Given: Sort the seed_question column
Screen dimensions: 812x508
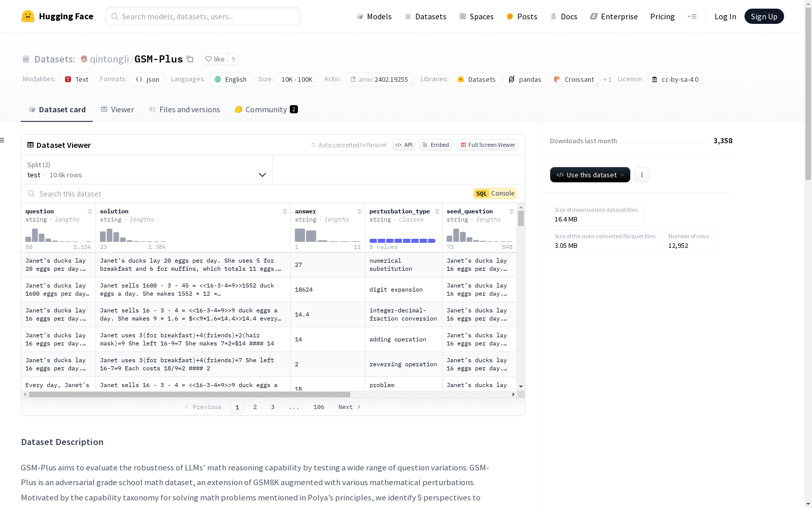Looking at the screenshot, I should click(512, 211).
